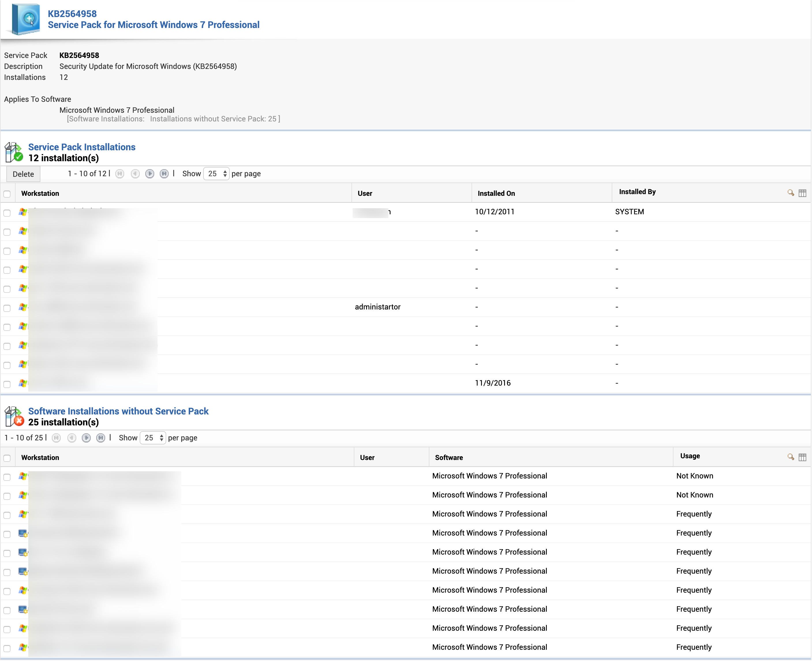The image size is (812, 661).
Task: Click search icon in Software Installations table header
Action: tap(791, 457)
